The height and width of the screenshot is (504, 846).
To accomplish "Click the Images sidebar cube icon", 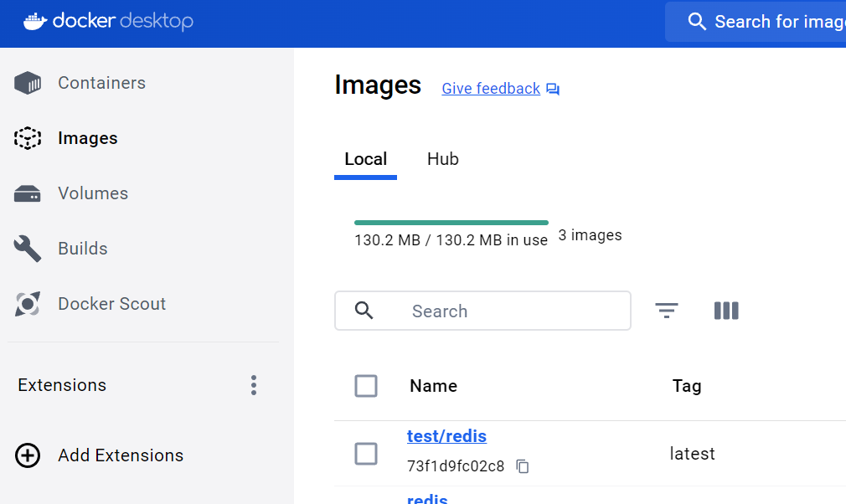I will (28, 138).
